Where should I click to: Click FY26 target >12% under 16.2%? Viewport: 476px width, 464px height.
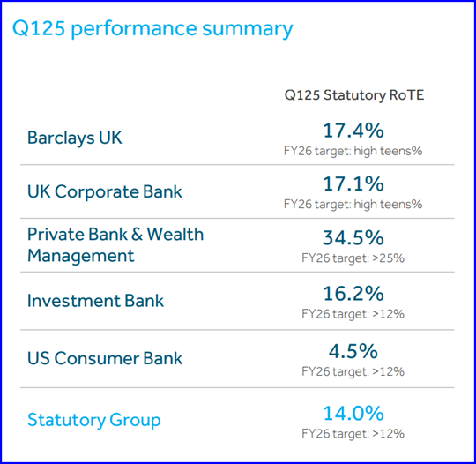pos(353,314)
